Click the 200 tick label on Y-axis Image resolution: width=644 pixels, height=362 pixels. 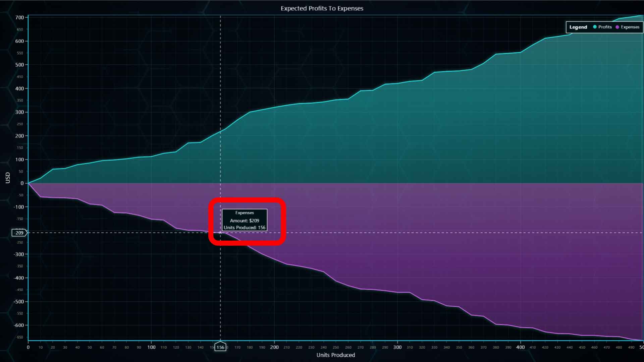(x=19, y=136)
